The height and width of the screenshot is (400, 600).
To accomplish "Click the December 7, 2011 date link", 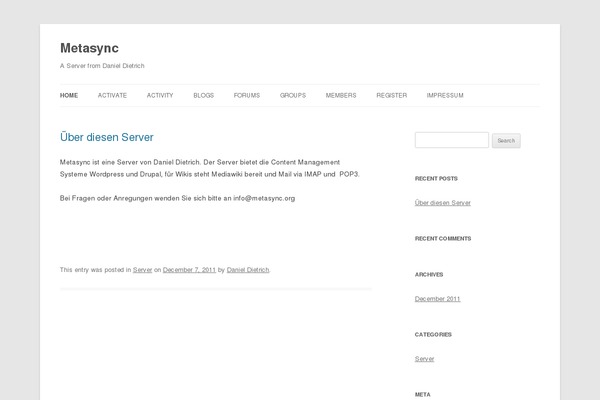I will point(189,269).
